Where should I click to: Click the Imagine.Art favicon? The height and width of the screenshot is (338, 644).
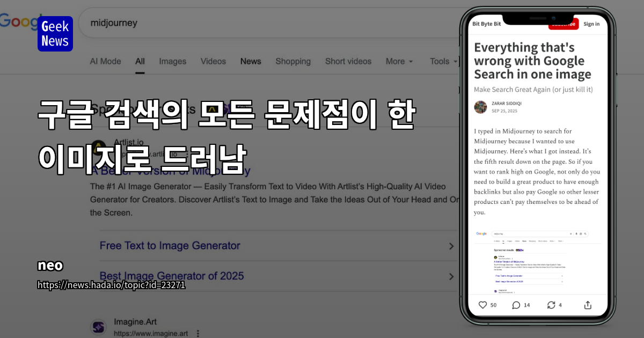coord(98,326)
